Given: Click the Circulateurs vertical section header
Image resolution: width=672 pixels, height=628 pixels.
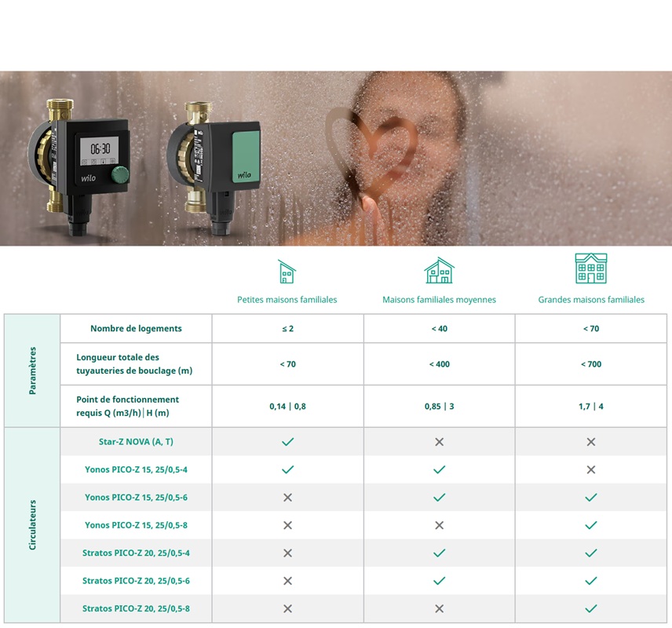Looking at the screenshot, I should pos(32,524).
